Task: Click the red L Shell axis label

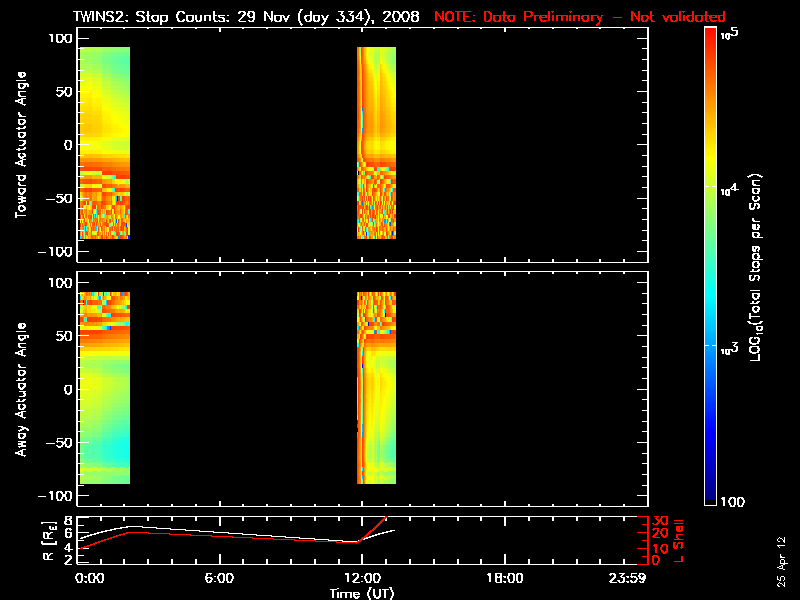Action: pos(678,541)
